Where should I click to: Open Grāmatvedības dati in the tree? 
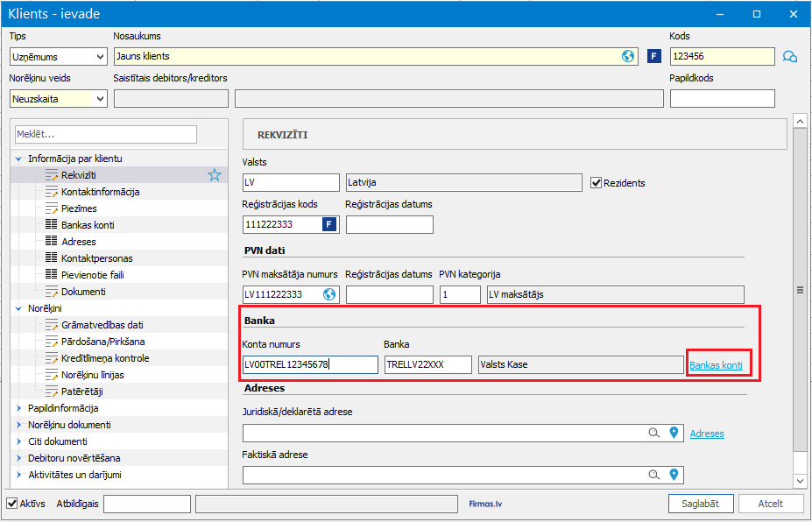[102, 325]
